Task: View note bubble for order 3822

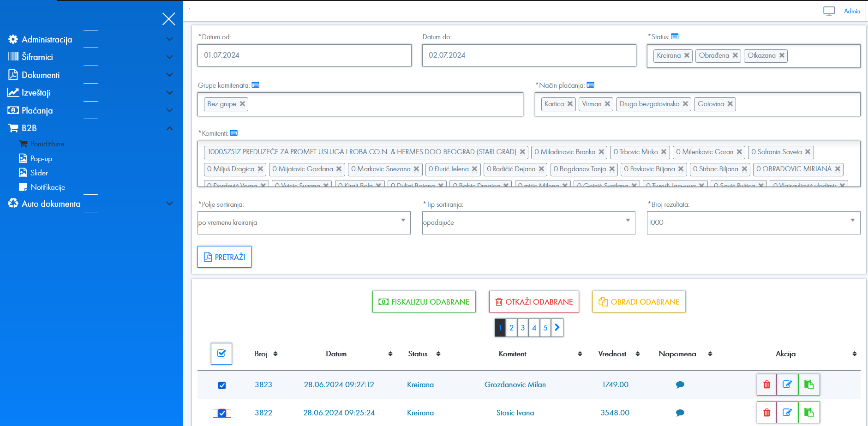Action: (680, 413)
